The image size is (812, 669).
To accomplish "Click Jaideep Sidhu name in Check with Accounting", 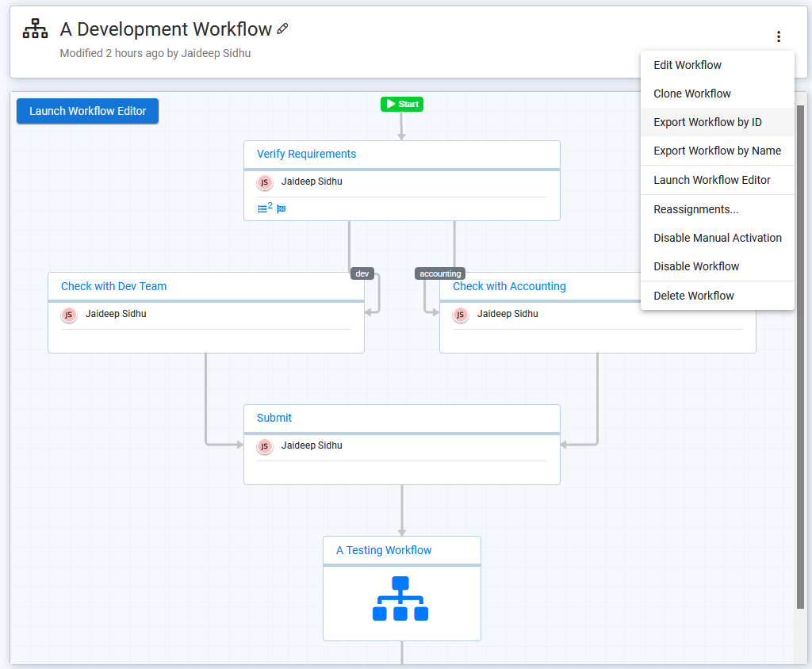I will [507, 314].
